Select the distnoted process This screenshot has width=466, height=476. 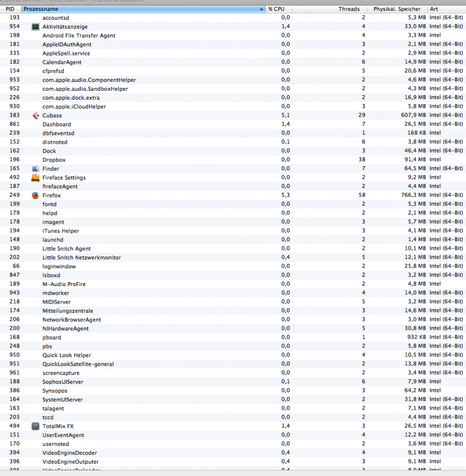(x=55, y=142)
